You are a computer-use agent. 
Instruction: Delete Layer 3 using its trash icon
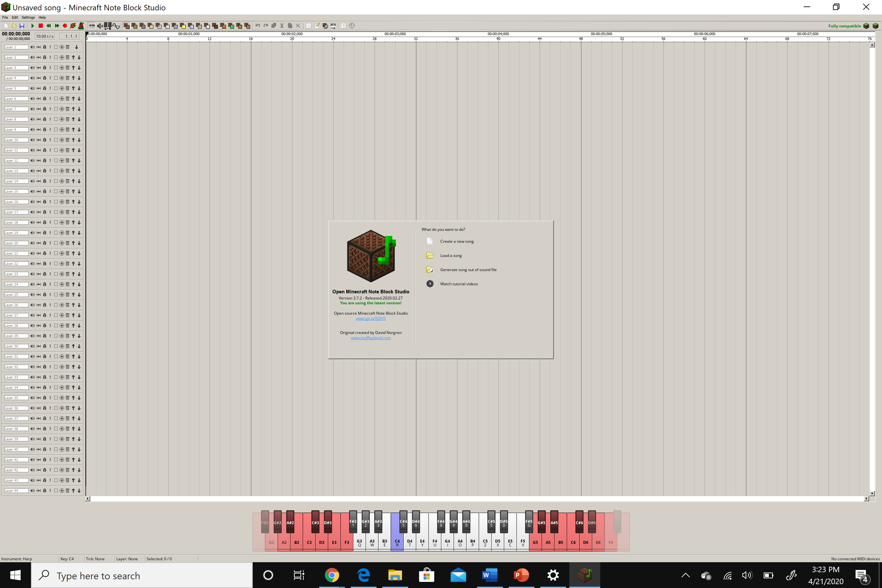[x=67, y=68]
